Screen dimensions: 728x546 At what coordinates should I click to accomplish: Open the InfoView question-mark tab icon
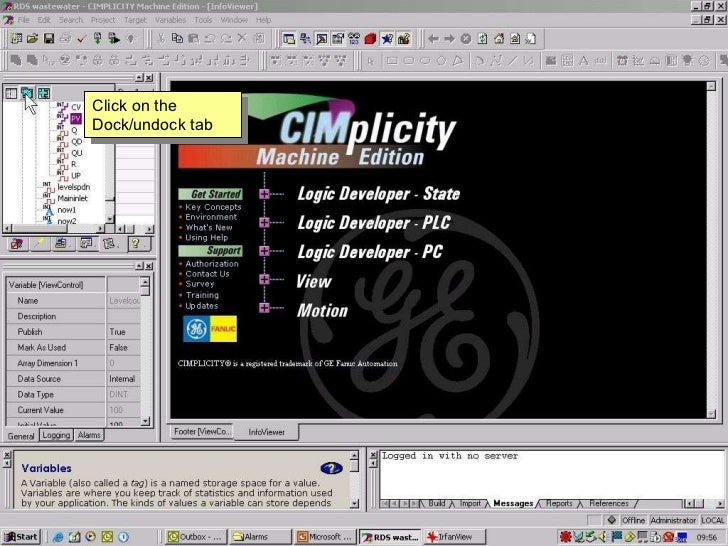click(x=136, y=243)
